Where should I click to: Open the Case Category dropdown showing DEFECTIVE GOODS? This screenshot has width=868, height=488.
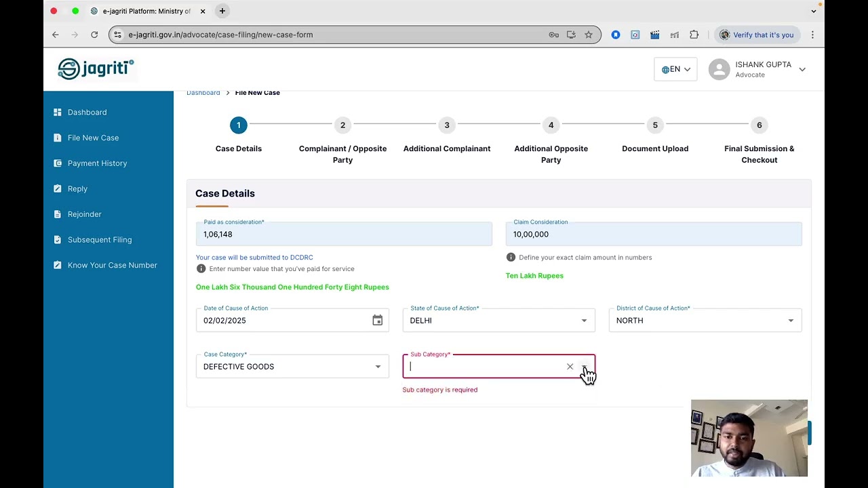pyautogui.click(x=292, y=367)
